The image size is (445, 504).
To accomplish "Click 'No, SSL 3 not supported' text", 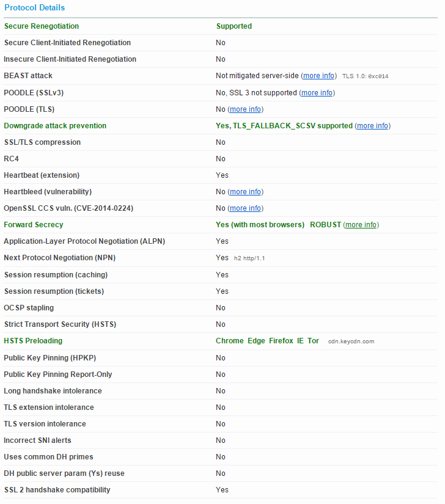I will coord(256,93).
